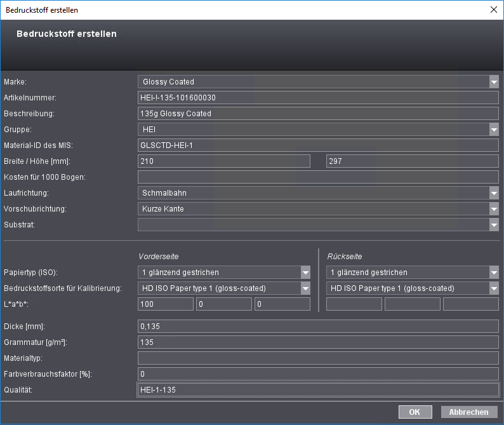Click the Kosten für 1000 Bogen field
The image size is (504, 425).
[318, 177]
